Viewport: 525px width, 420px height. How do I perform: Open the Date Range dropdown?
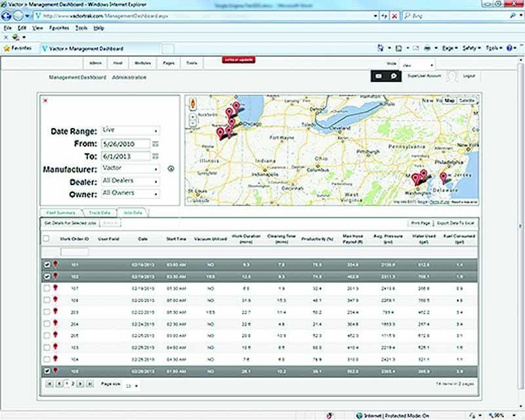tap(131, 131)
